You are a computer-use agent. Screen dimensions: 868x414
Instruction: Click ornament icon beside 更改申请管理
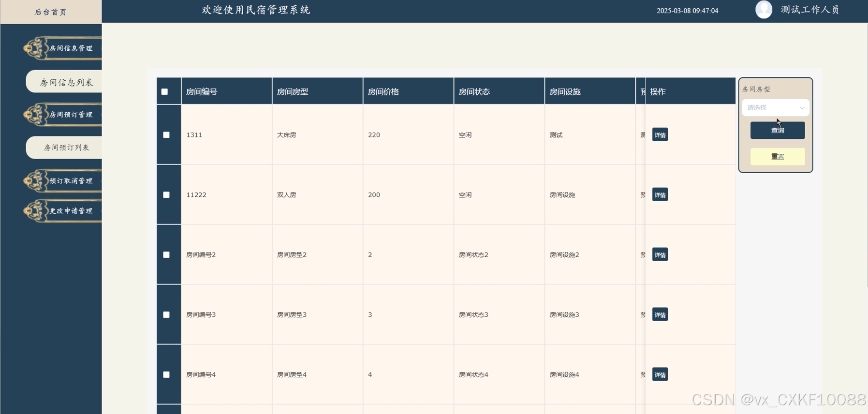coord(35,211)
